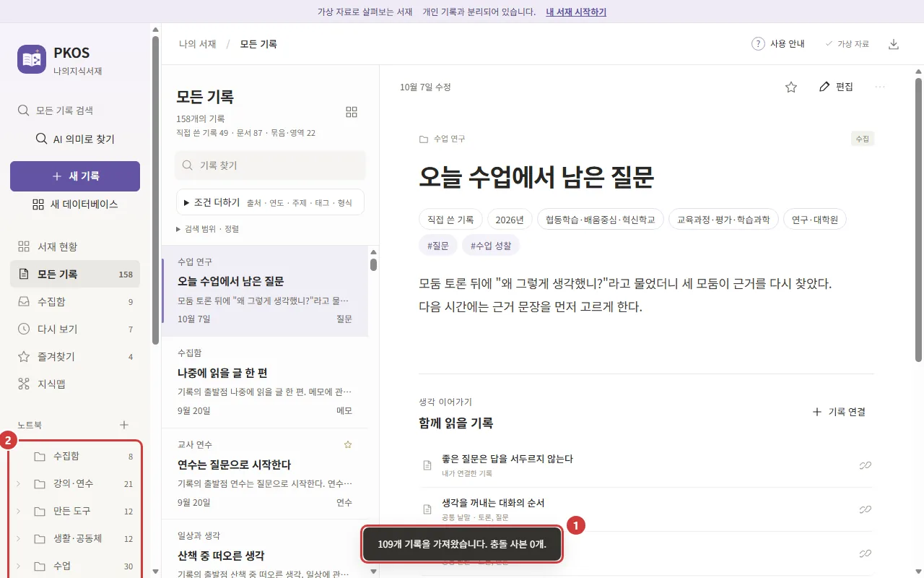Click 기록 연결 to link a record
The height and width of the screenshot is (578, 924).
click(839, 412)
